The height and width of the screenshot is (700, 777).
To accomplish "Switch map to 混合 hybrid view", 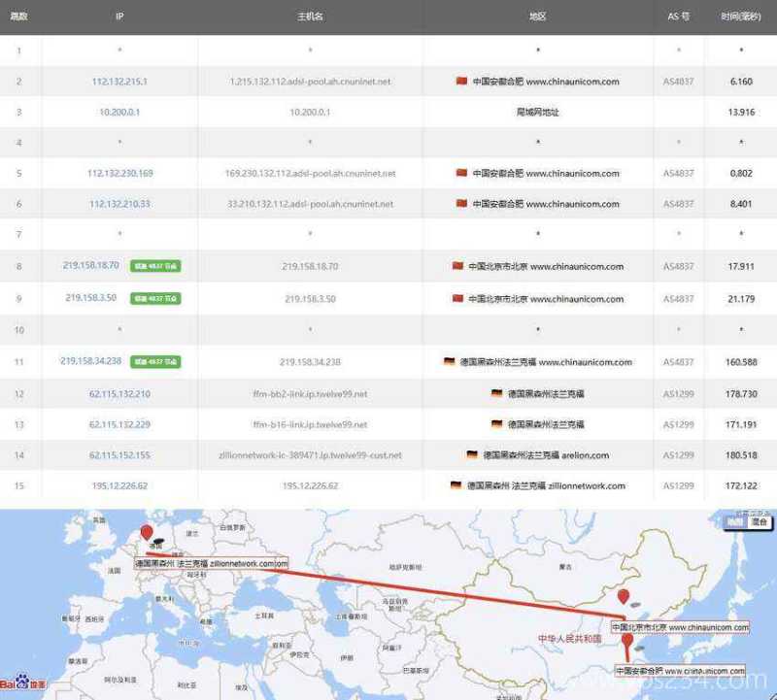I will 761,522.
